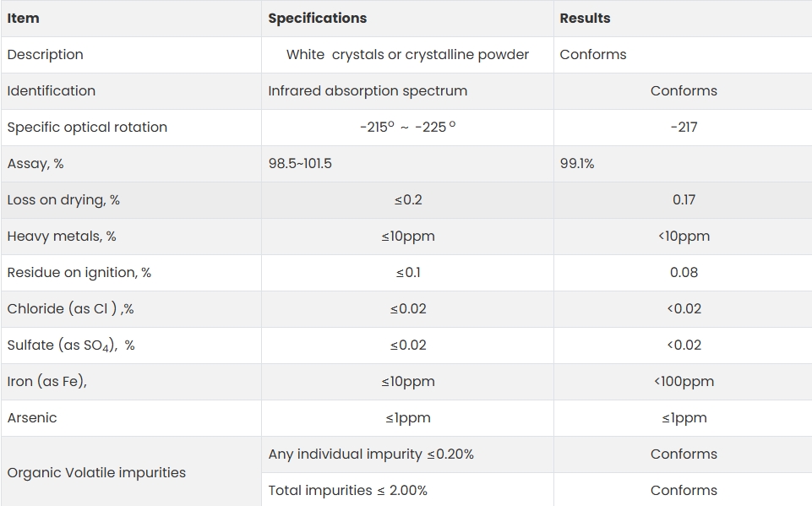Click the Iron result <100ppm
812x506 pixels.
coord(684,382)
